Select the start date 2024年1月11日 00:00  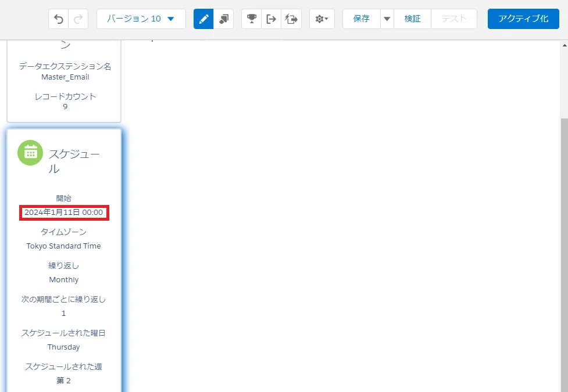[64, 213]
